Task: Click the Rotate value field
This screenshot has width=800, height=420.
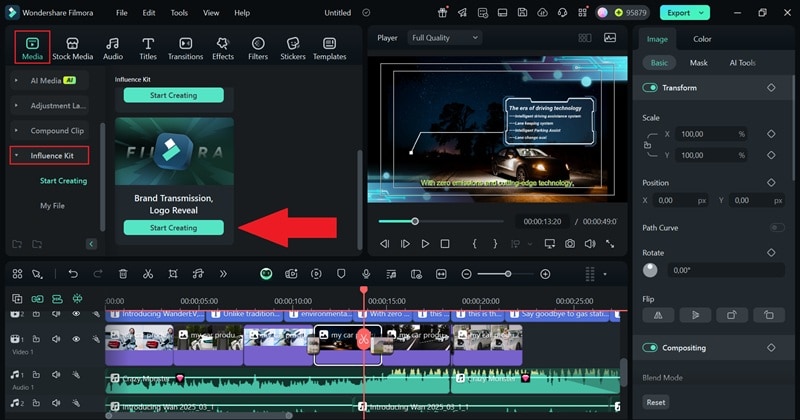Action: tap(726, 270)
